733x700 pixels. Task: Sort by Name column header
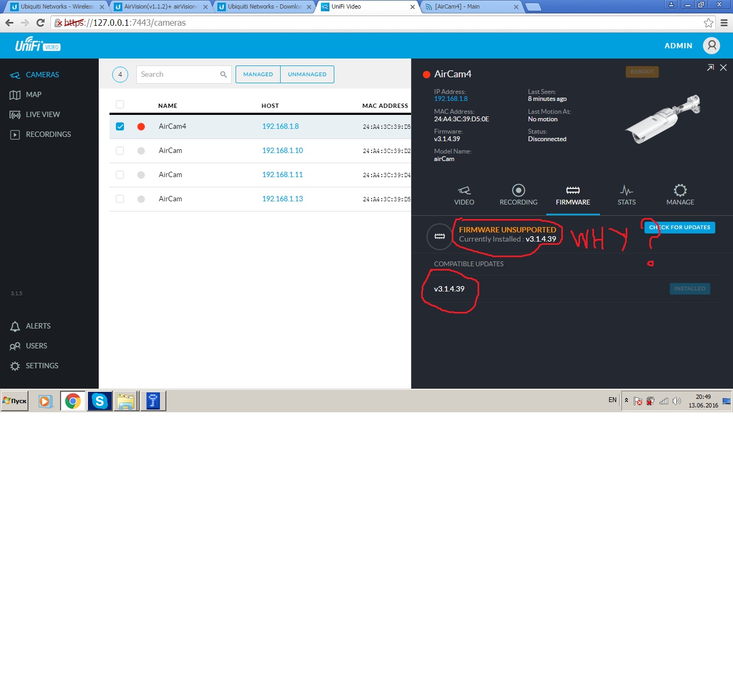click(167, 106)
